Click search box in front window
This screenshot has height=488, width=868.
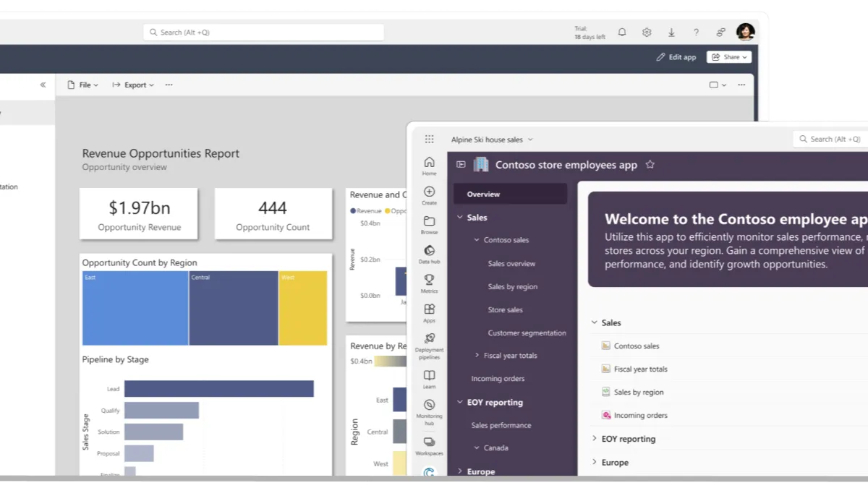click(x=830, y=139)
